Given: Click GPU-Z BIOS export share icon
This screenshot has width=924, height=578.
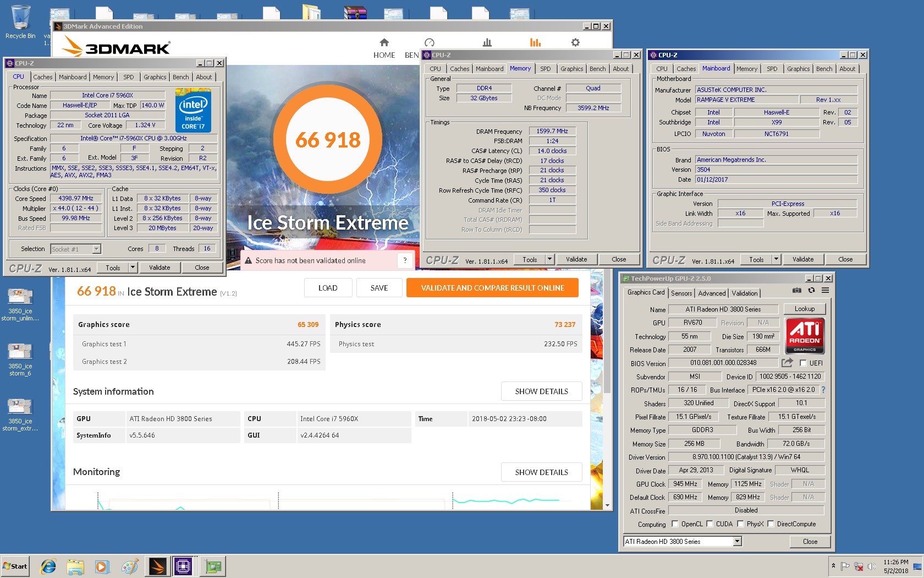Looking at the screenshot, I should (787, 363).
